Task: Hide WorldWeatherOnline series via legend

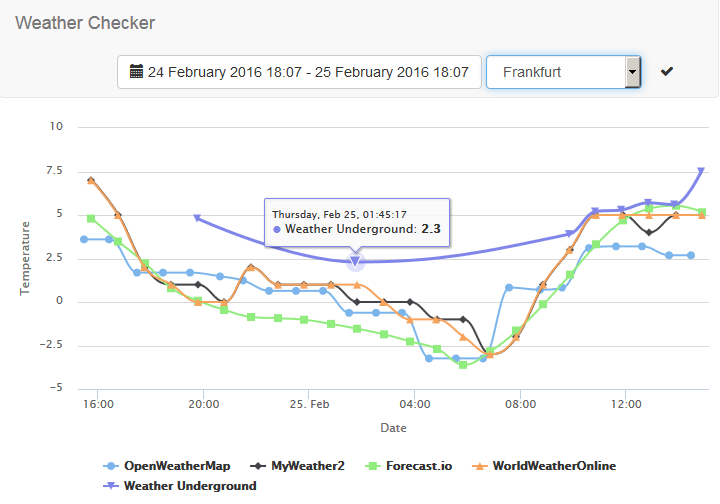Action: pyautogui.click(x=553, y=466)
